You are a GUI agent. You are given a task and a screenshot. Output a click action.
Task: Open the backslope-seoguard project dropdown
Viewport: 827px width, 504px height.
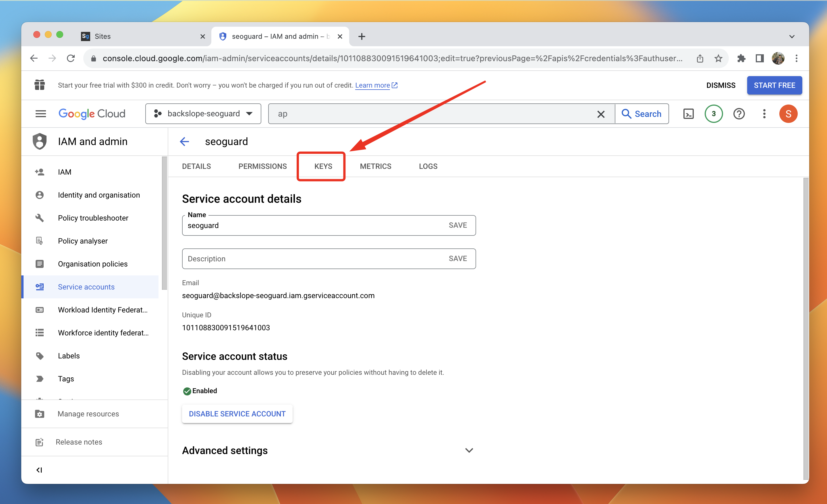(x=203, y=114)
